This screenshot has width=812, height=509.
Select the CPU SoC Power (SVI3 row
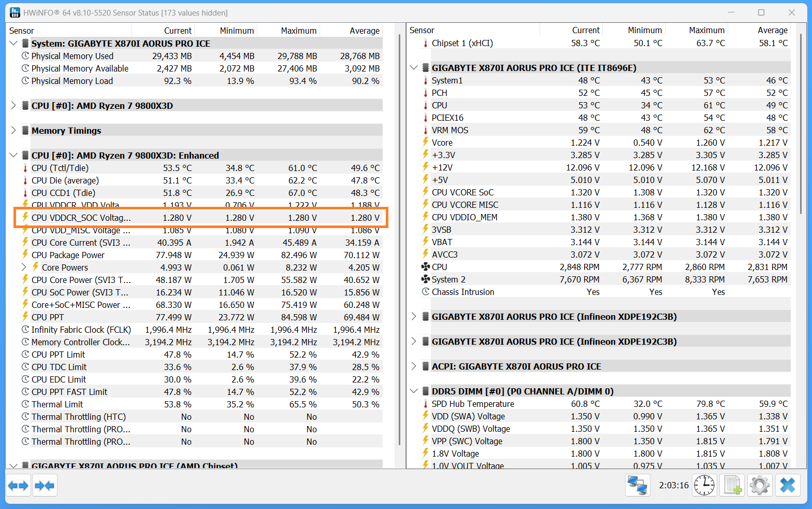click(x=201, y=292)
